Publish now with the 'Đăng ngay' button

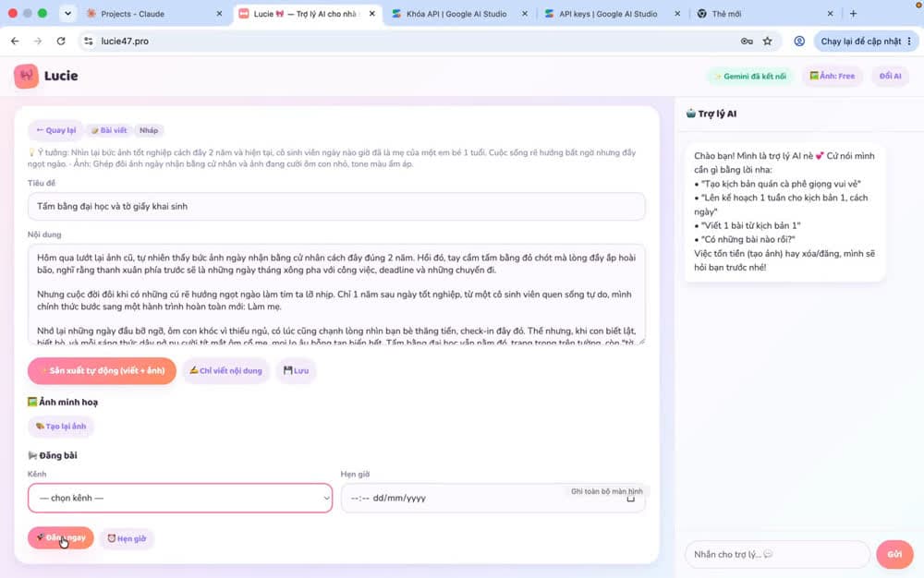click(61, 538)
